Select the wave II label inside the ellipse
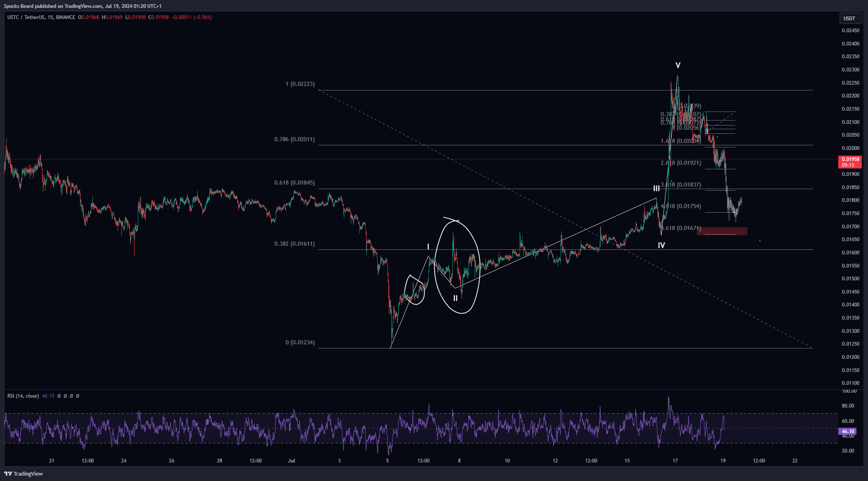The height and width of the screenshot is (481, 868). tap(455, 298)
